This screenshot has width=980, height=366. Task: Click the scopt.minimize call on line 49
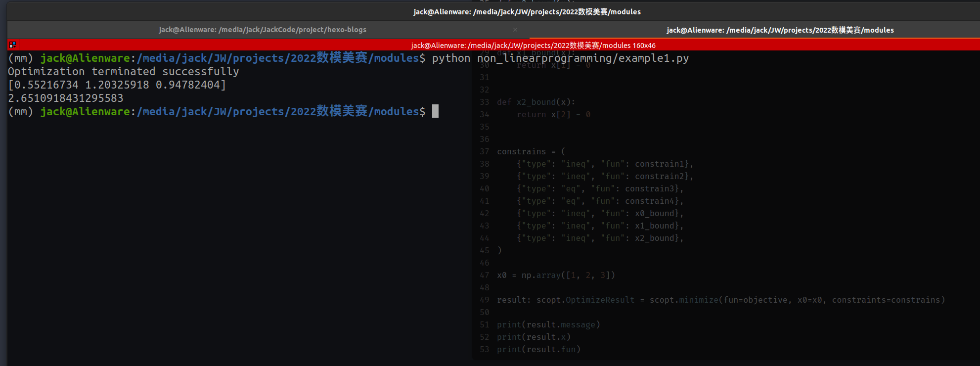click(x=797, y=300)
